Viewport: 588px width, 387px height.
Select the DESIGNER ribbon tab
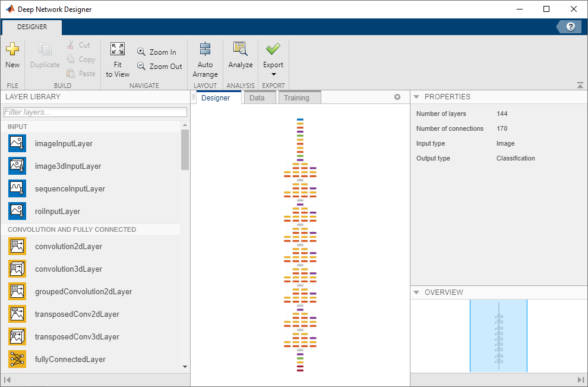click(32, 27)
